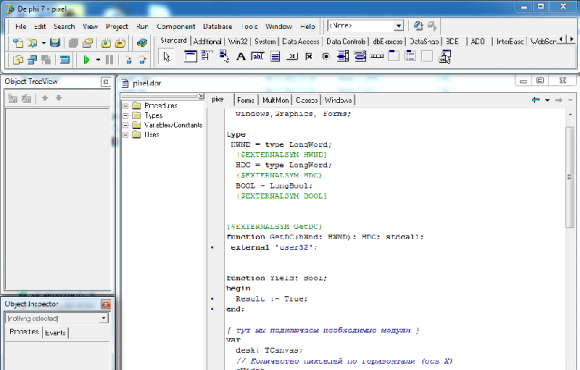Image resolution: width=580 pixels, height=370 pixels.
Task: Open the Project menu
Action: point(117,27)
